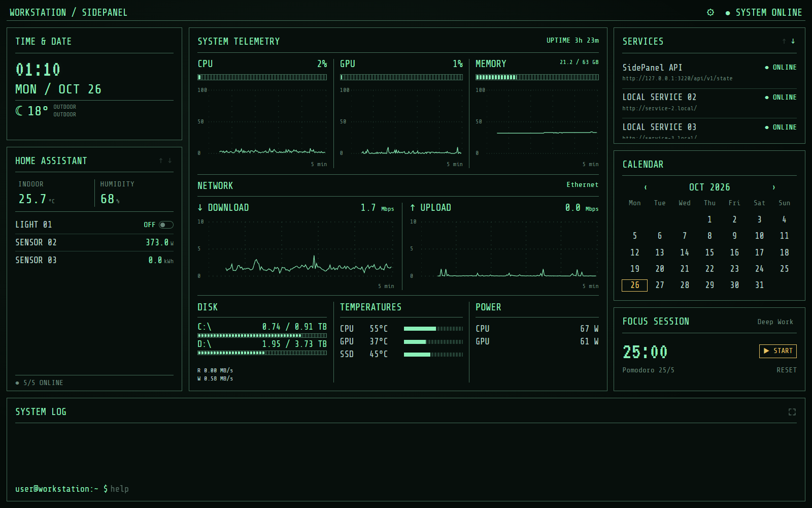Screen dimensions: 812x508
Task: Click the humidity 68 value
Action: pyautogui.click(x=107, y=199)
